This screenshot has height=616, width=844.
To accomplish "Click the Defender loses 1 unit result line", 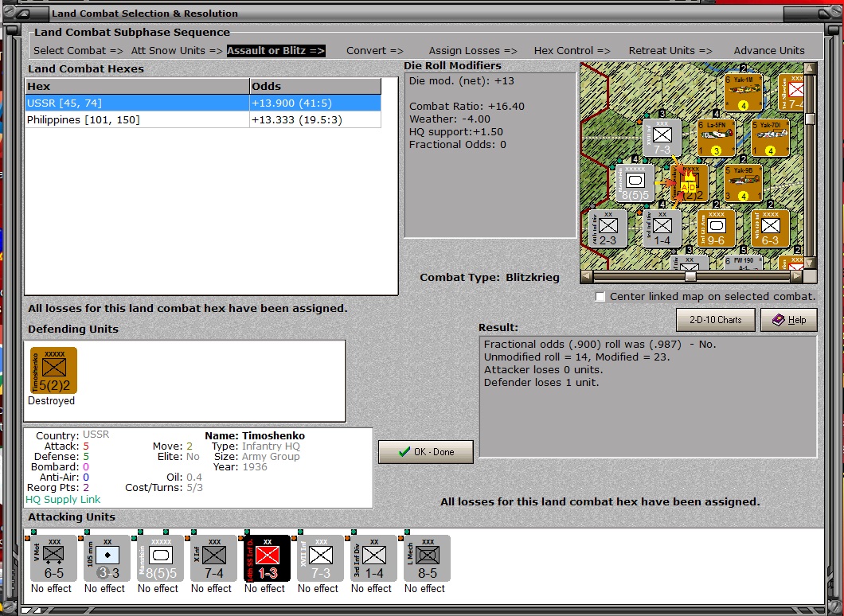I will click(x=541, y=383).
